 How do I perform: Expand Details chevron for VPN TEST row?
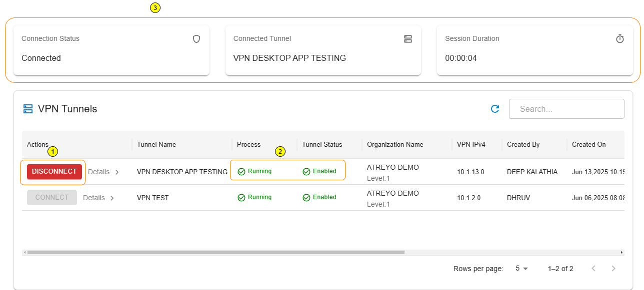(112, 198)
